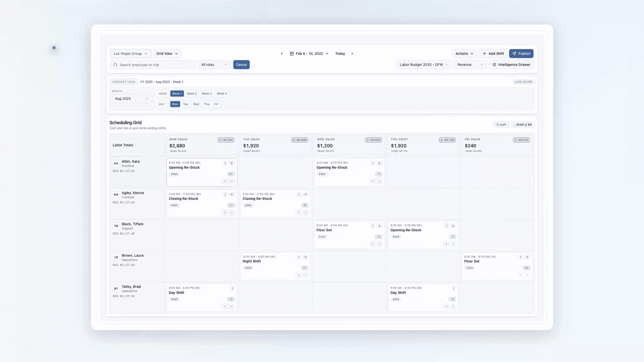This screenshot has height=362, width=644.
Task: Open the Intelligence Drawer
Action: tap(511, 65)
